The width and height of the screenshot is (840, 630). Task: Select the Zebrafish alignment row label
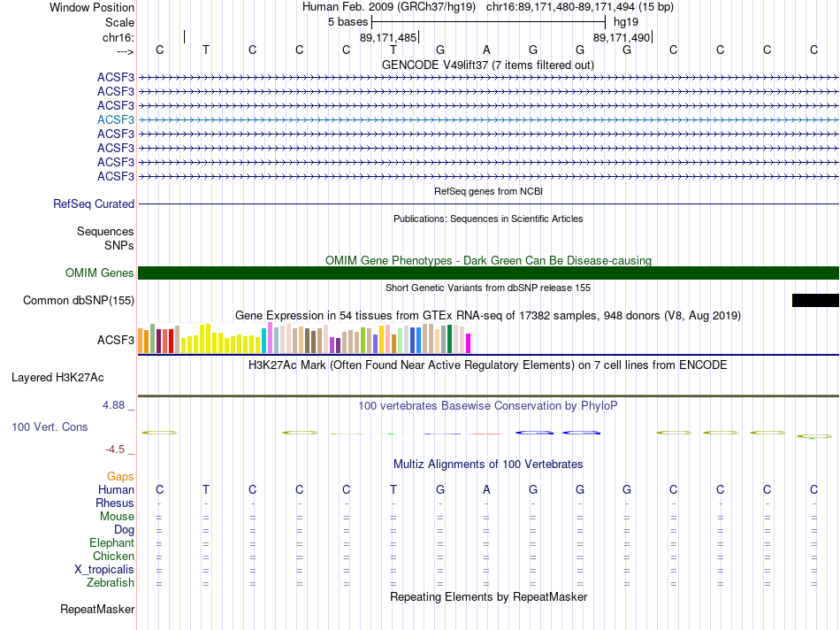coord(111,583)
